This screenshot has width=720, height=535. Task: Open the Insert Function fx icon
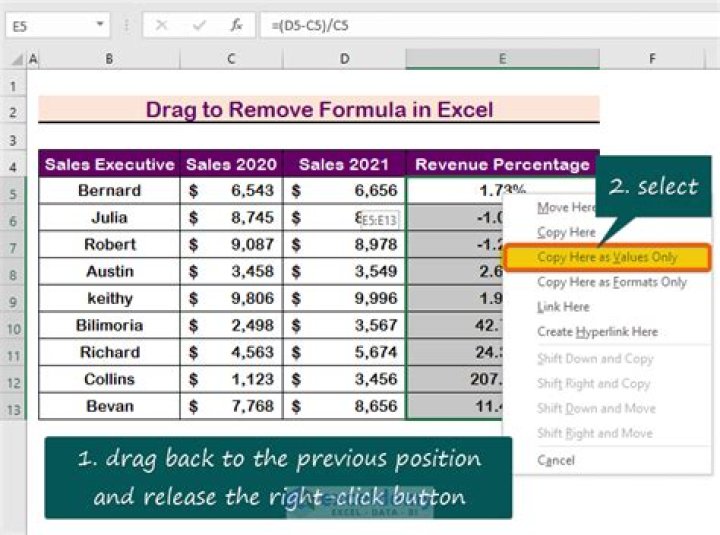point(236,25)
